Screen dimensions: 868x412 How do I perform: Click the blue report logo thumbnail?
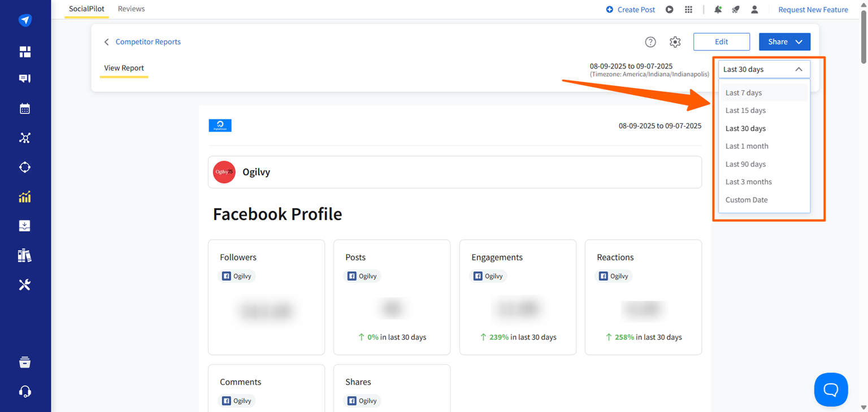[x=220, y=125]
